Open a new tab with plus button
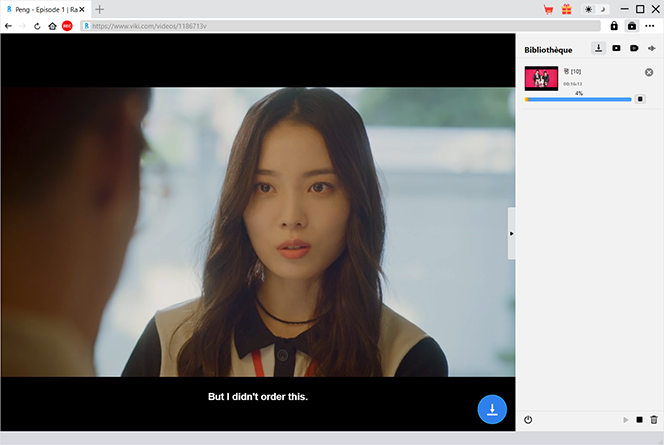The width and height of the screenshot is (664, 445). tap(100, 9)
